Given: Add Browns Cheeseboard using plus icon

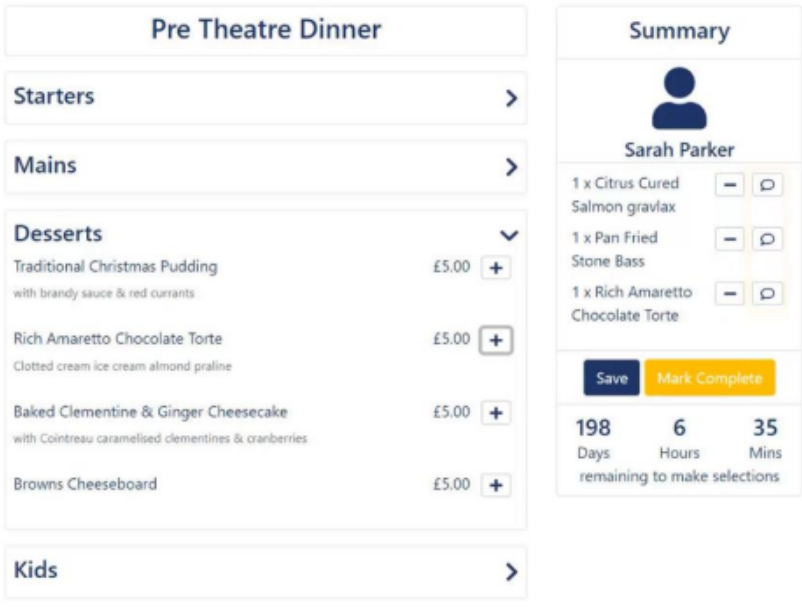Looking at the screenshot, I should point(496,485).
